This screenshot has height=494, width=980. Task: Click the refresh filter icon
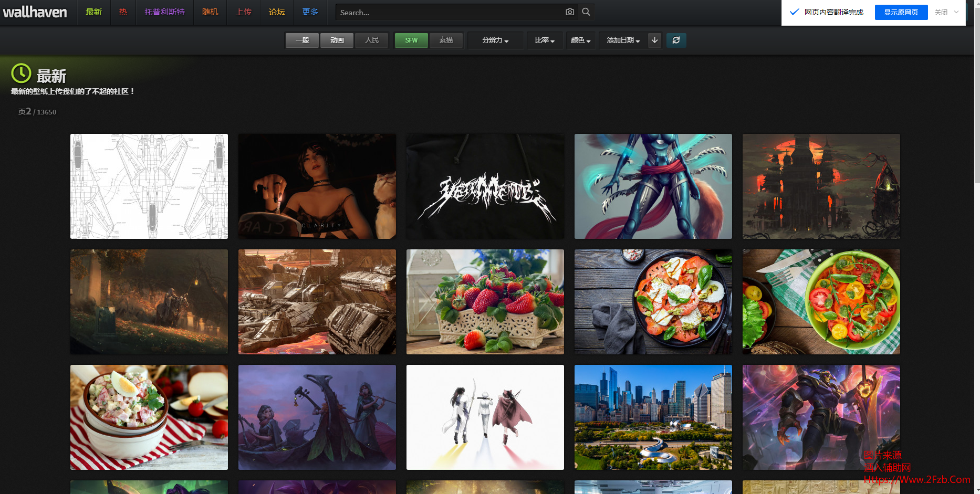point(676,40)
